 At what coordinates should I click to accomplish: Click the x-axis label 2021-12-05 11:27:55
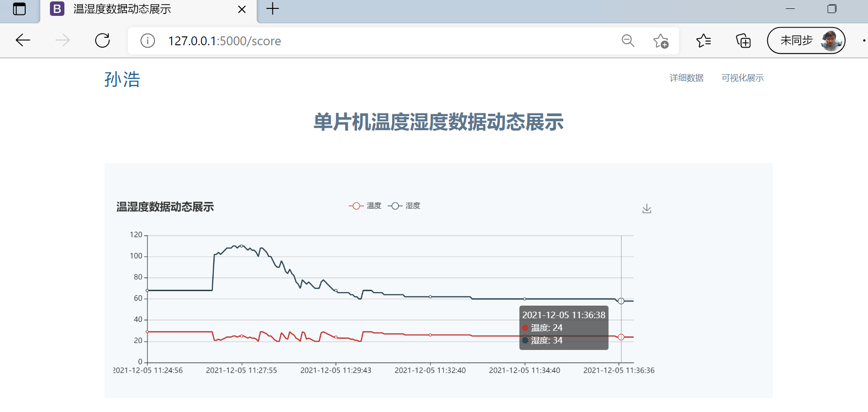(241, 370)
